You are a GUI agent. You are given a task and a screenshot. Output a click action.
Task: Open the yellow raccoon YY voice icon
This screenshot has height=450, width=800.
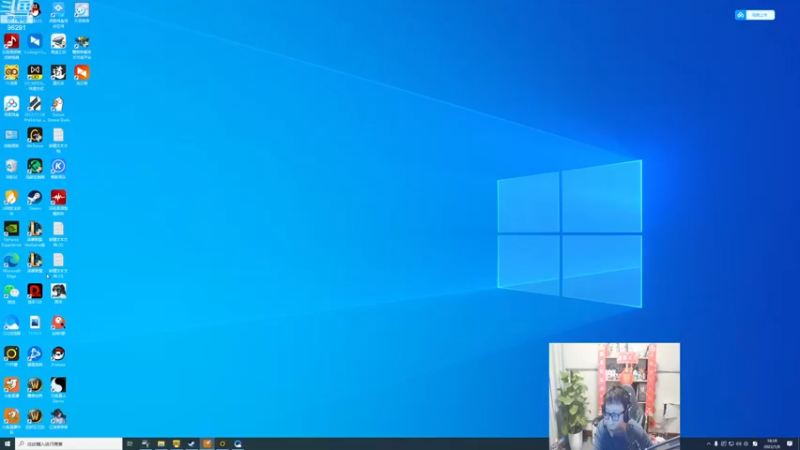(x=11, y=72)
